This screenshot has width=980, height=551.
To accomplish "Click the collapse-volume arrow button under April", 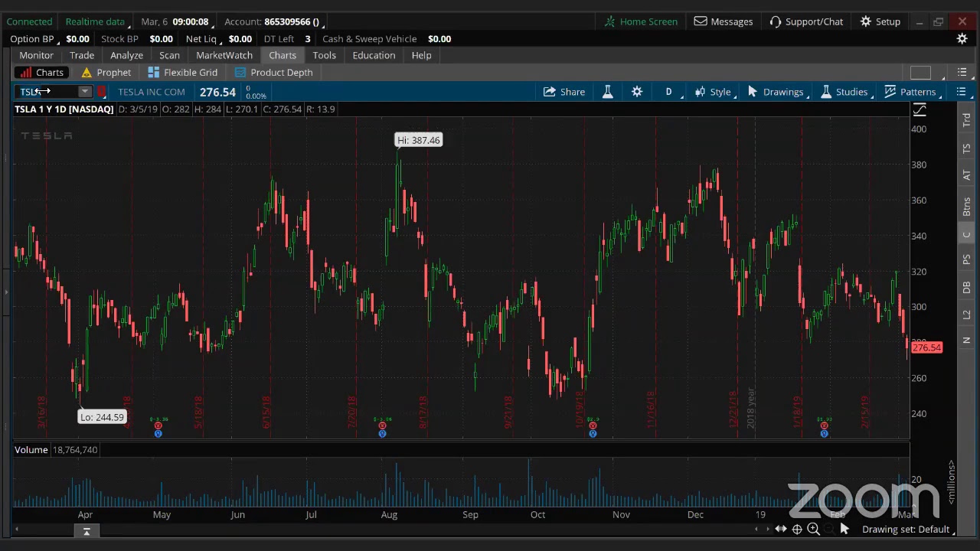I will click(87, 531).
